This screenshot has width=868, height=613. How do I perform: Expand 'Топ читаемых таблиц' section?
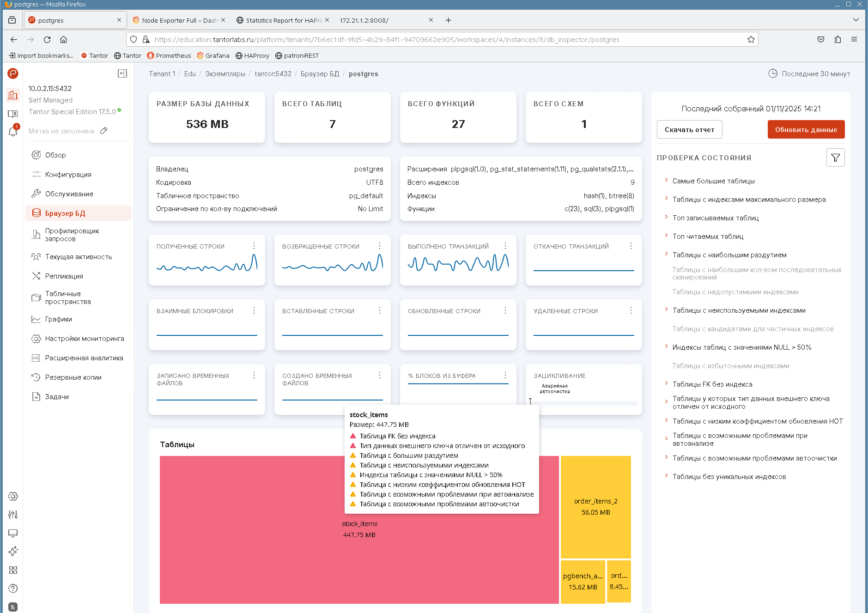click(x=708, y=237)
